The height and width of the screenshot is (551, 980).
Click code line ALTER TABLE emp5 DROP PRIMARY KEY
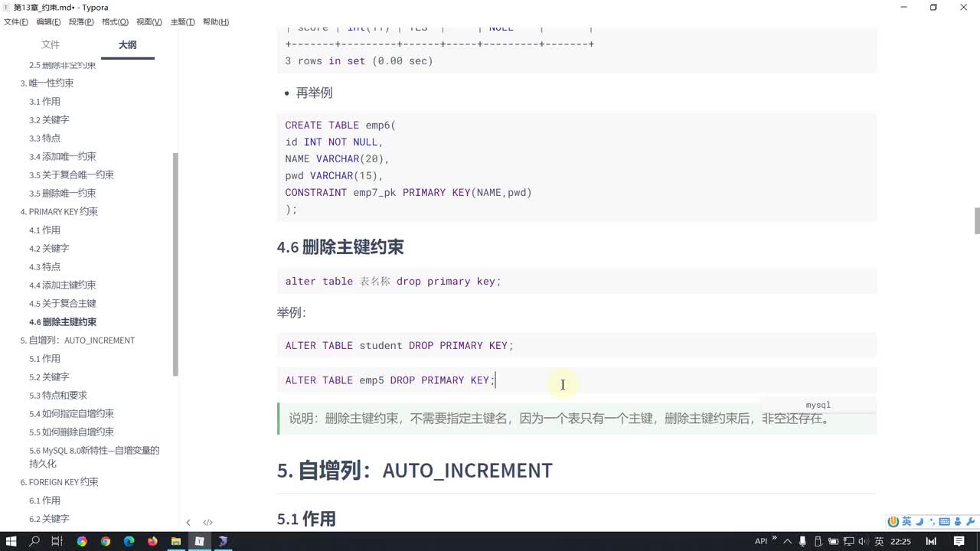[390, 380]
